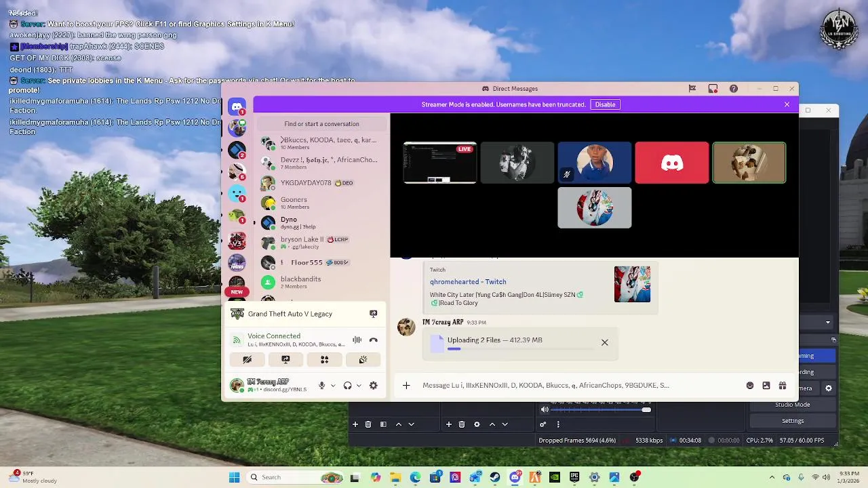Open the Windows Start menu

(x=234, y=477)
